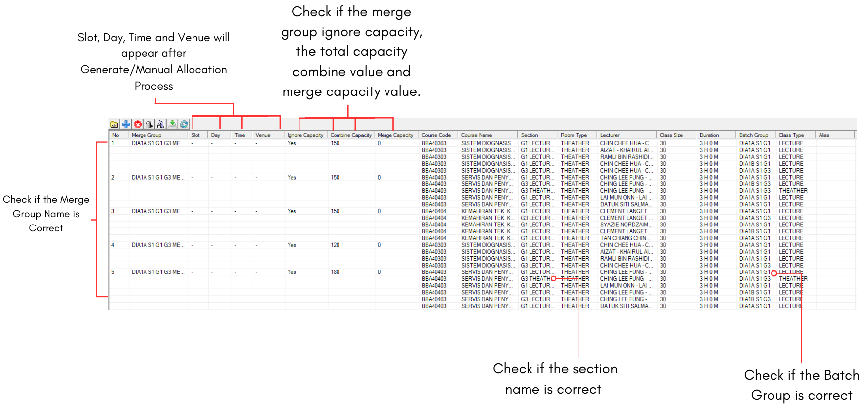This screenshot has width=868, height=405.
Task: Select row with Combine Capacity 180
Action: (x=335, y=272)
